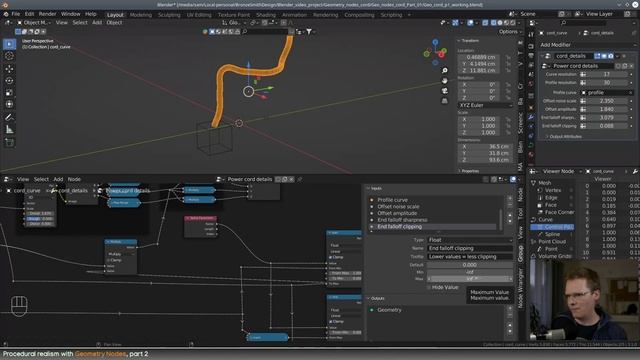640x360 pixels.
Task: Switch to Shading workspace tab
Action: click(x=266, y=15)
